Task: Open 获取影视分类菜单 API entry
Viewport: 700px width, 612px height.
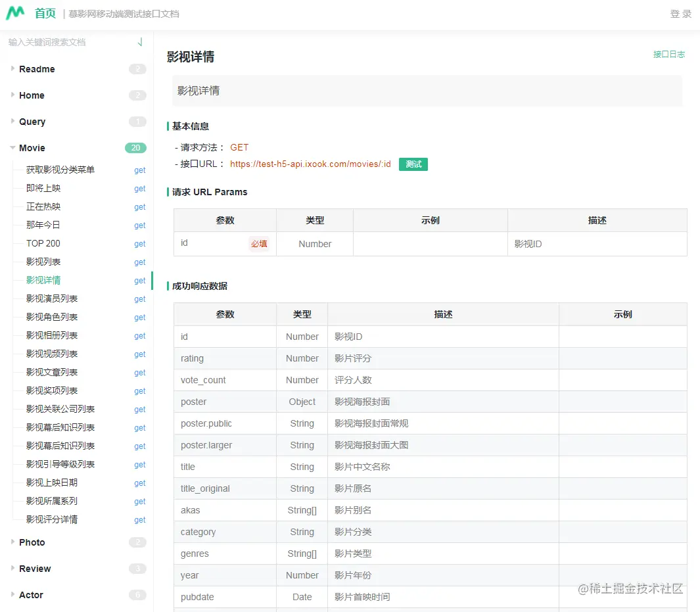Action: tap(60, 170)
